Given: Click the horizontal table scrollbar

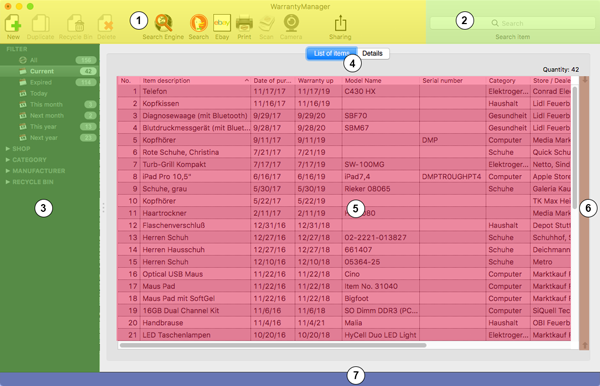Looking at the screenshot, I should pos(273,345).
